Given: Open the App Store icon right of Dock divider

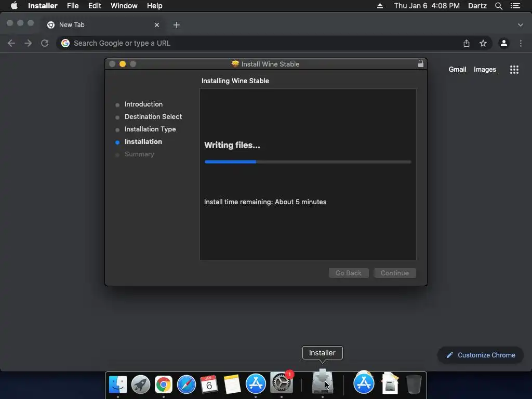Looking at the screenshot, I should (364, 383).
